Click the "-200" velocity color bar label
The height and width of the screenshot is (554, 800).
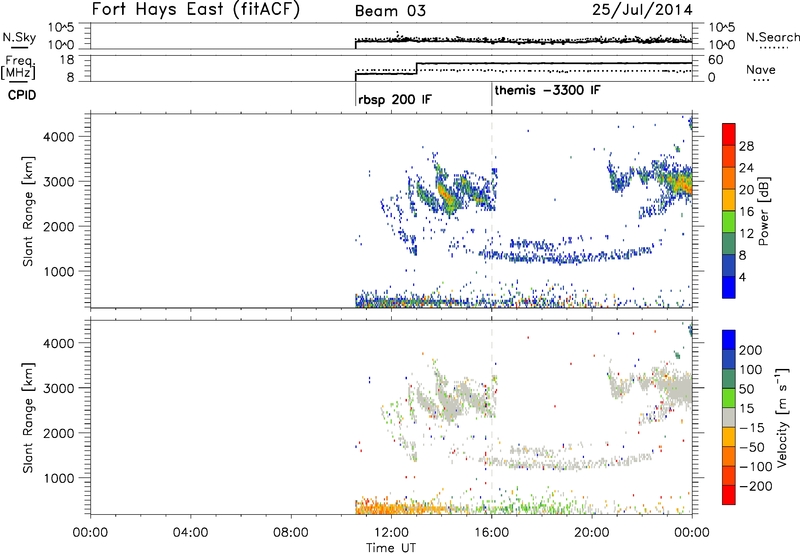point(754,486)
